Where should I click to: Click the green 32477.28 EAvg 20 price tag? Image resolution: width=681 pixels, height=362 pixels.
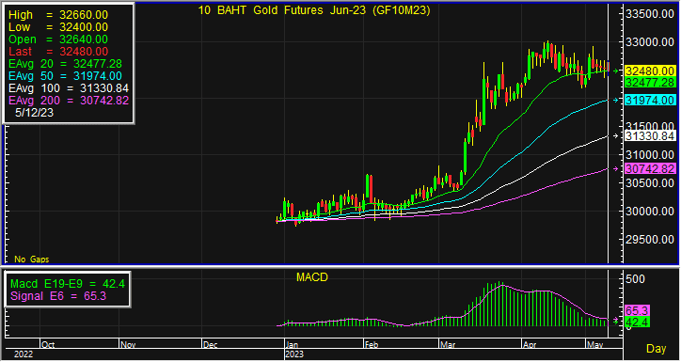tap(650, 82)
